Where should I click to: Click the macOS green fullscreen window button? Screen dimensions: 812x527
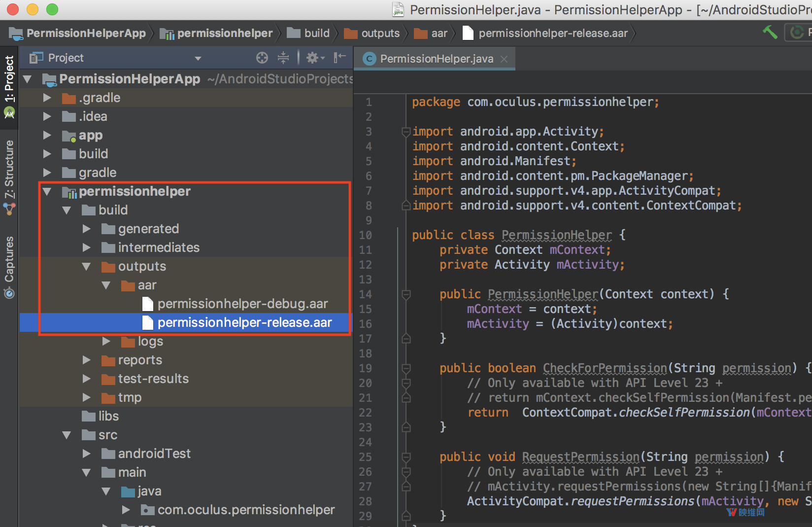pyautogui.click(x=52, y=9)
